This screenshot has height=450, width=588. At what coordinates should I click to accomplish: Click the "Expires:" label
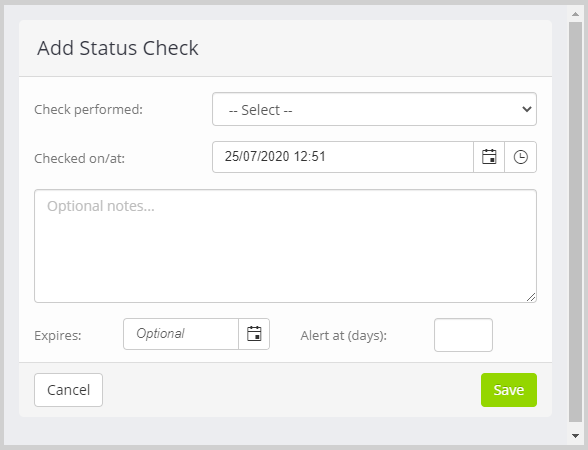(58, 335)
